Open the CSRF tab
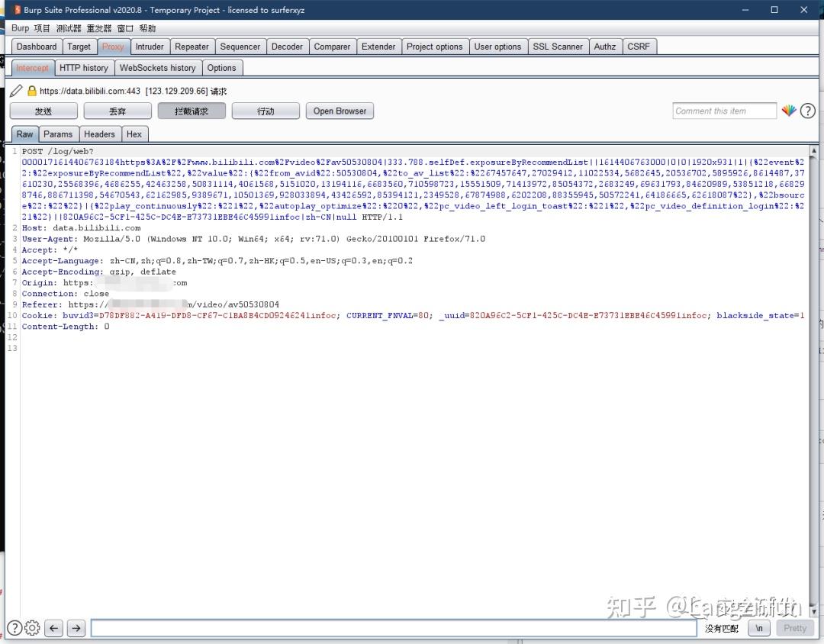Image resolution: width=824 pixels, height=644 pixels. tap(639, 47)
